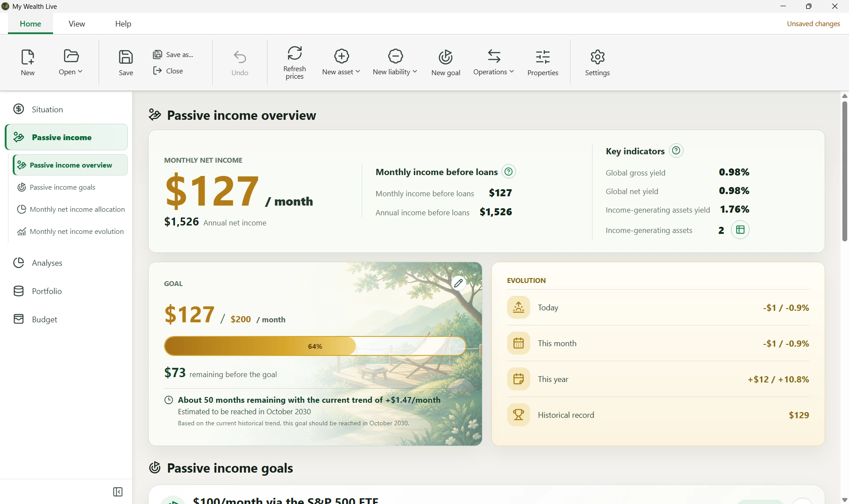Viewport: 849px width, 504px height.
Task: Click the 64% goal progress bar
Action: 315,346
